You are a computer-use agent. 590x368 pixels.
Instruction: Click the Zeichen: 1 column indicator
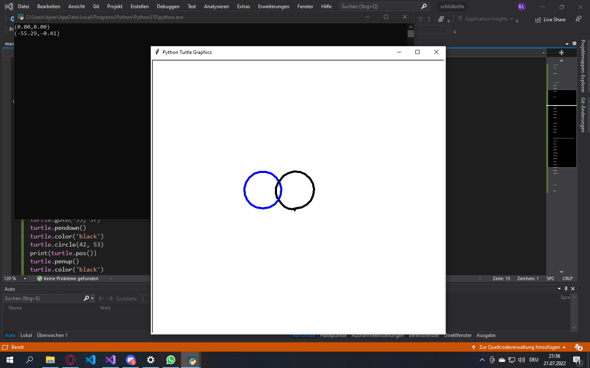[528, 278]
